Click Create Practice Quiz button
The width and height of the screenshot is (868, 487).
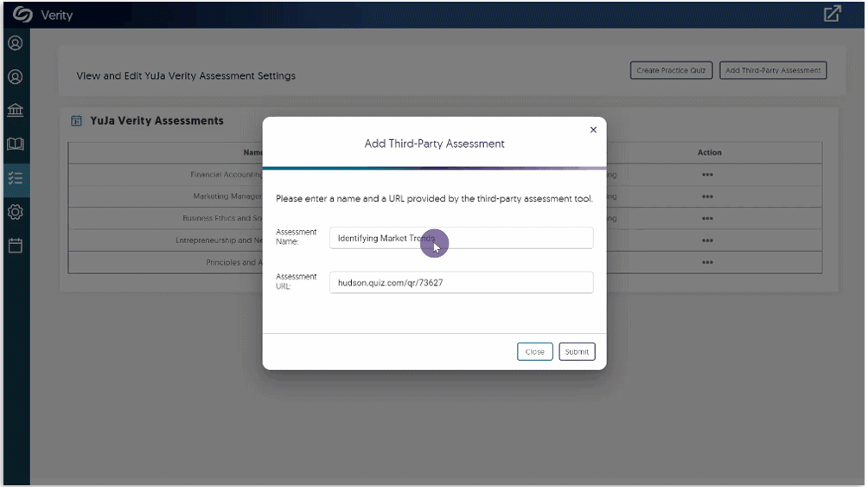[671, 71]
